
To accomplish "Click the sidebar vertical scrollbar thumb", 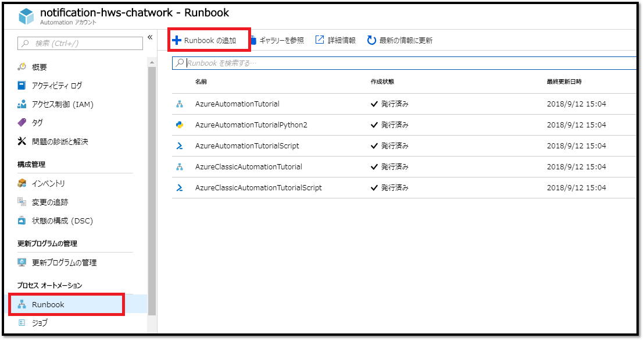I will (x=152, y=190).
